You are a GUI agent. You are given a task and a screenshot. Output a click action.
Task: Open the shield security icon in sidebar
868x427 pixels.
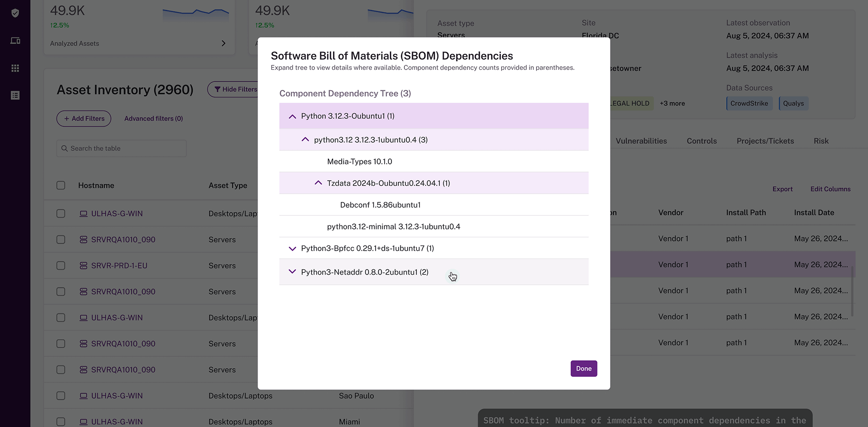click(15, 13)
